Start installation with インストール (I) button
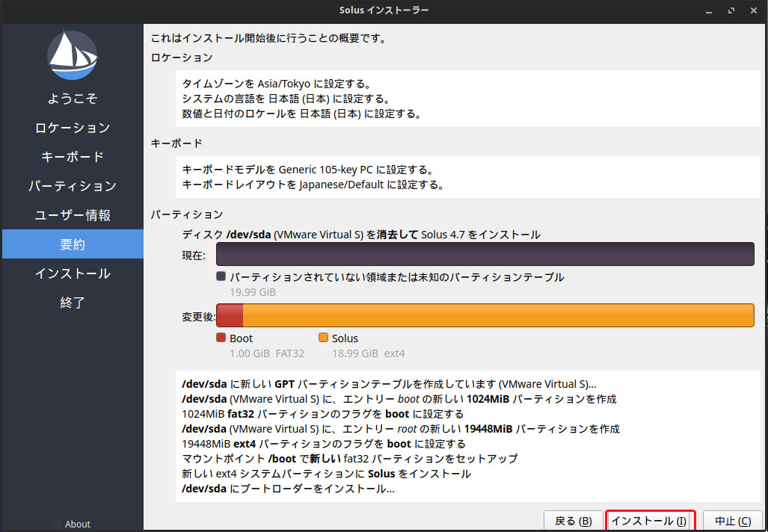Viewport: 768px width, 532px height. (x=649, y=521)
